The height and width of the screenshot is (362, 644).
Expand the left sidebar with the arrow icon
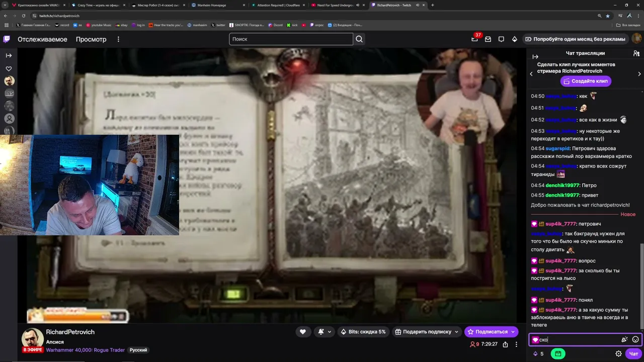click(9, 56)
